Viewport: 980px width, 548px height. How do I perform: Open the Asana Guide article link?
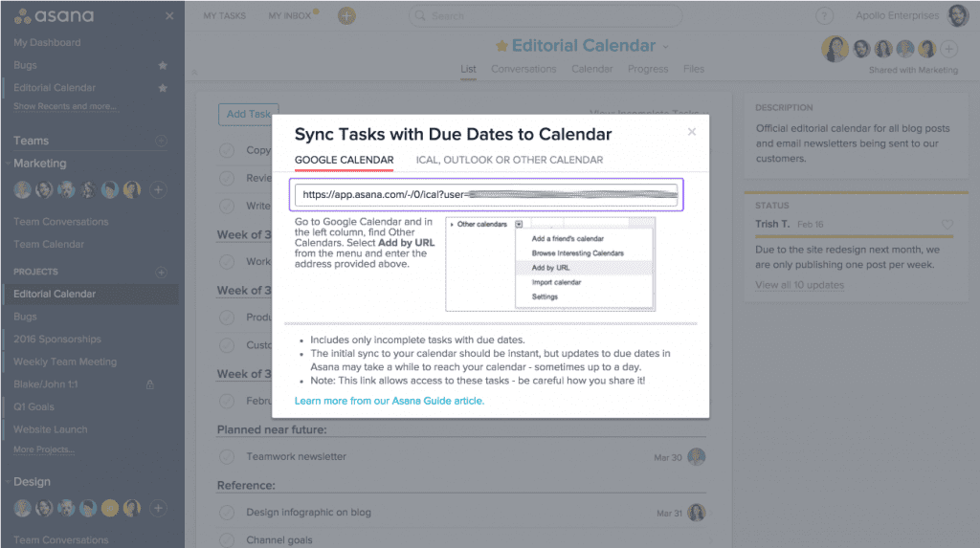390,401
